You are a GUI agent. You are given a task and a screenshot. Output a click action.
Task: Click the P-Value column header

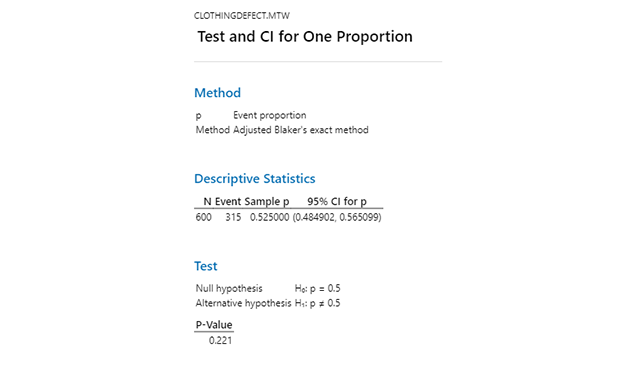pos(214,325)
